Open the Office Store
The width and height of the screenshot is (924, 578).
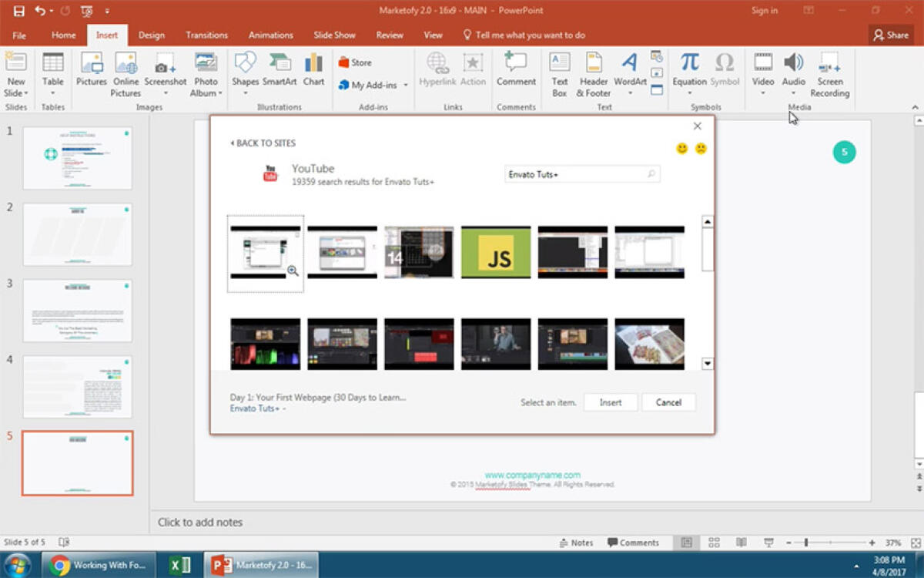359,62
